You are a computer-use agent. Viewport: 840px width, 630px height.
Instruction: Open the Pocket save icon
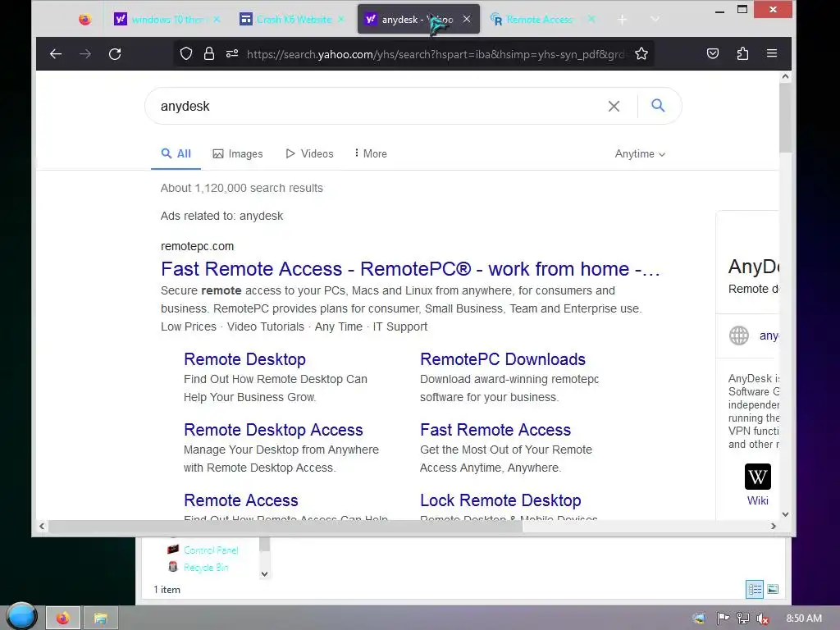pos(713,53)
